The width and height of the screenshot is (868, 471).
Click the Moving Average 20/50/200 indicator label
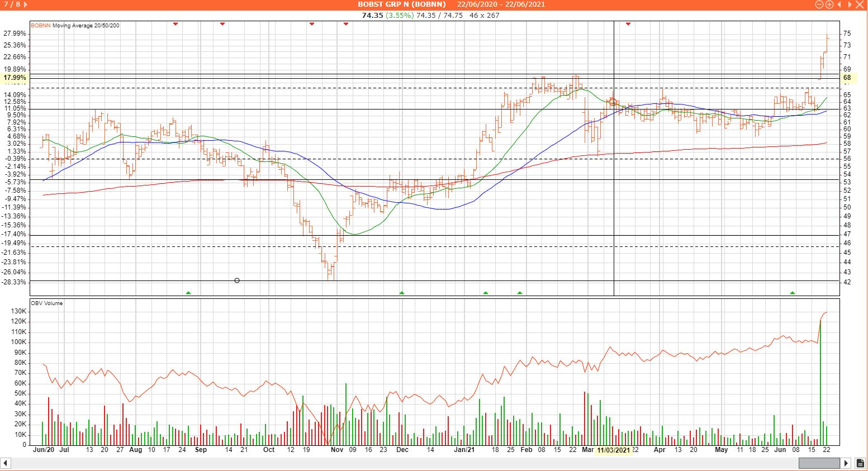(86, 26)
